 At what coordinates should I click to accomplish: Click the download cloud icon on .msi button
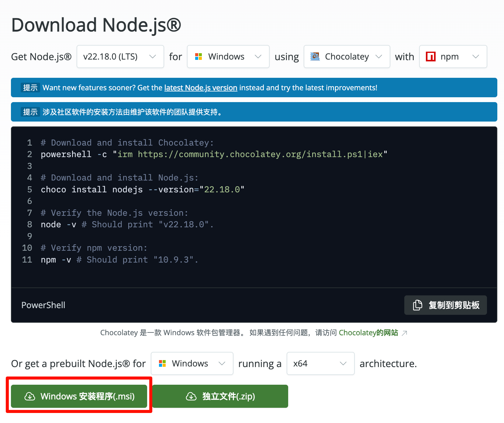point(30,396)
